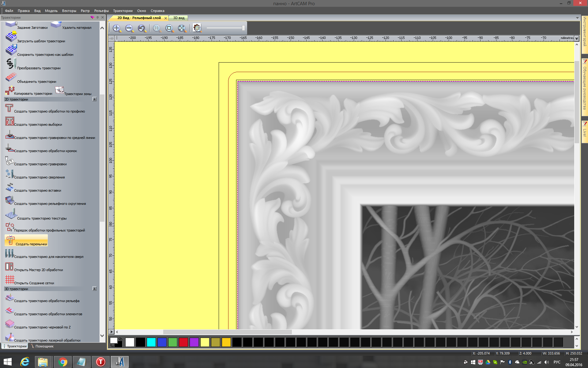
Task: Collapse the 3D траектории section
Action: pyautogui.click(x=95, y=289)
